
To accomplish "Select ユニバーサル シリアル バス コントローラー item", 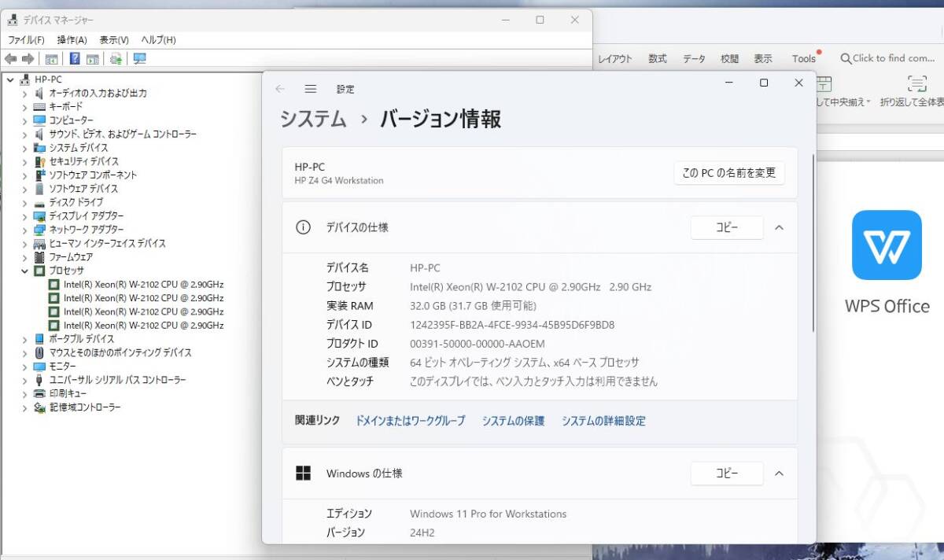I will [117, 380].
